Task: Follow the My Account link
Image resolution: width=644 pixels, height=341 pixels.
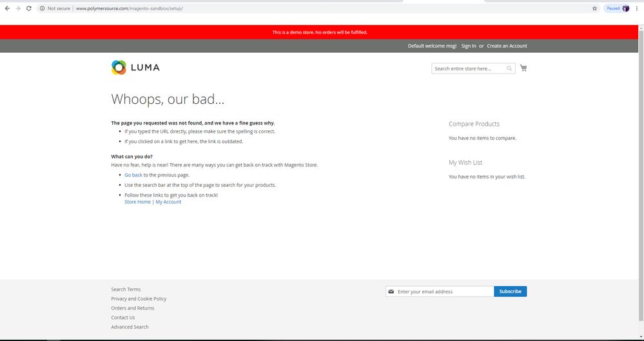Action: coord(168,202)
